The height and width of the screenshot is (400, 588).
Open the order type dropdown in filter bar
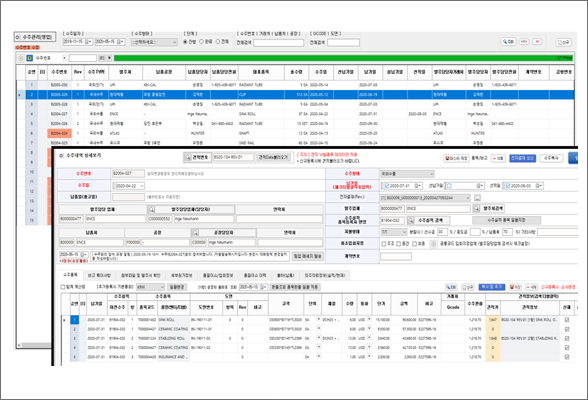tap(154, 42)
